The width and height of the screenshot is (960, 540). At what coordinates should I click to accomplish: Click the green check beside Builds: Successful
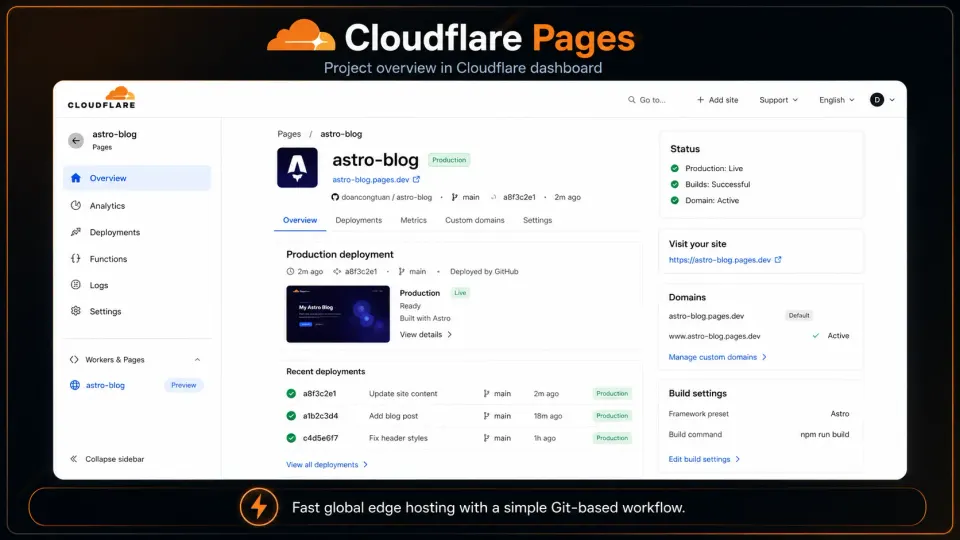(675, 184)
